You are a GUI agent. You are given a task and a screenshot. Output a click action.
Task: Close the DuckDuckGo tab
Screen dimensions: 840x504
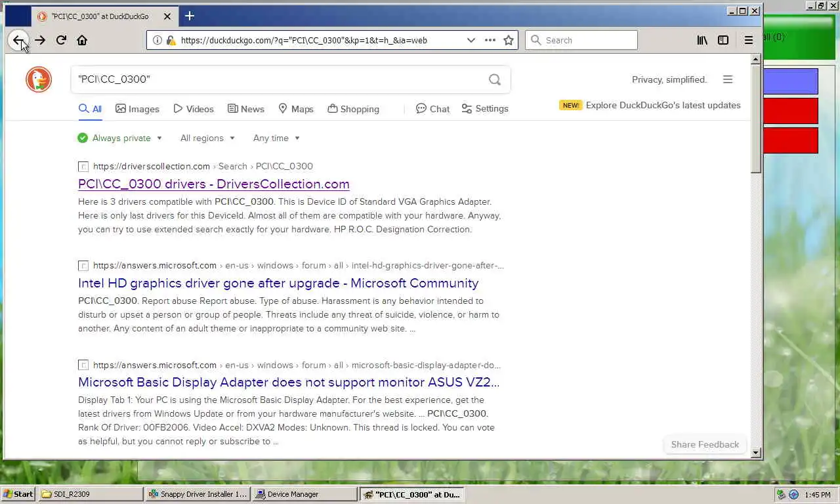point(167,16)
